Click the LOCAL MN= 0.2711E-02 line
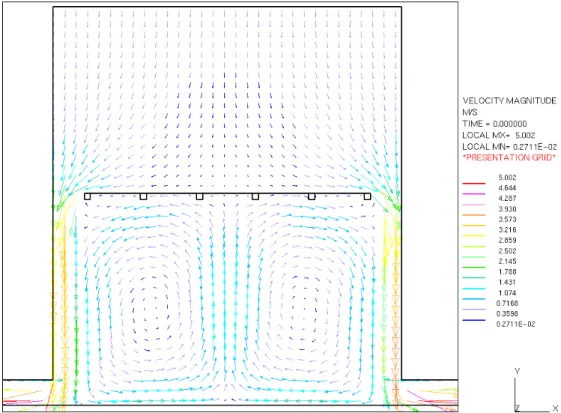 (509, 147)
